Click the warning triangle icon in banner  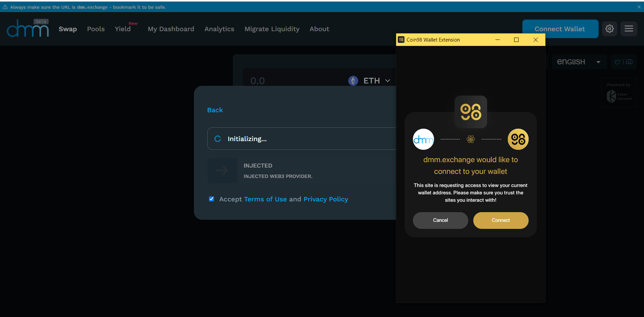click(5, 7)
